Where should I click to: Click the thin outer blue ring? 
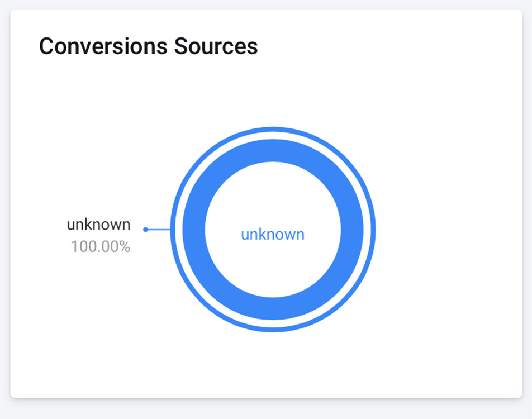pos(273,129)
